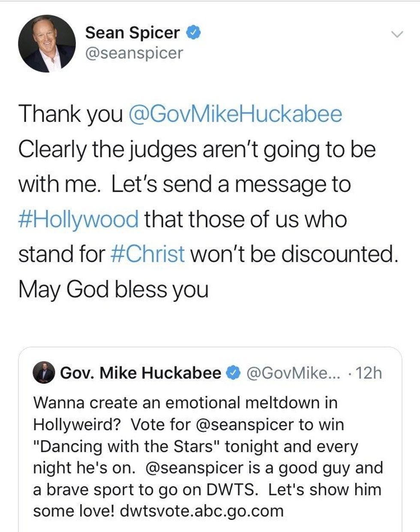Click the "Clearly the judges" line of the tweet

pyautogui.click(x=197, y=149)
